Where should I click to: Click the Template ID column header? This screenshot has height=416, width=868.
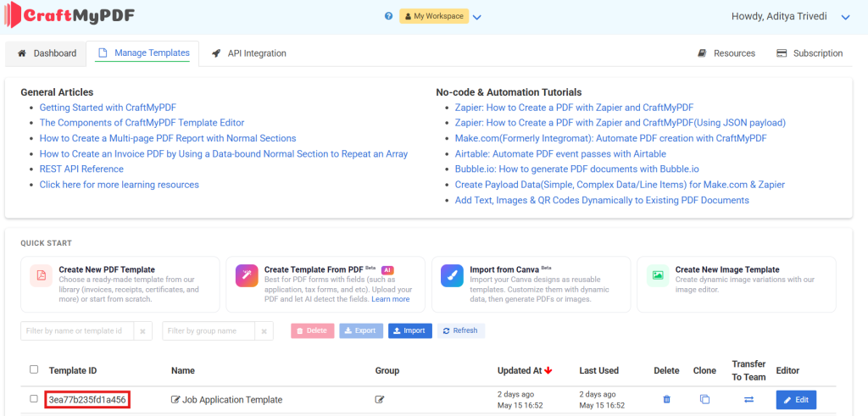[73, 370]
